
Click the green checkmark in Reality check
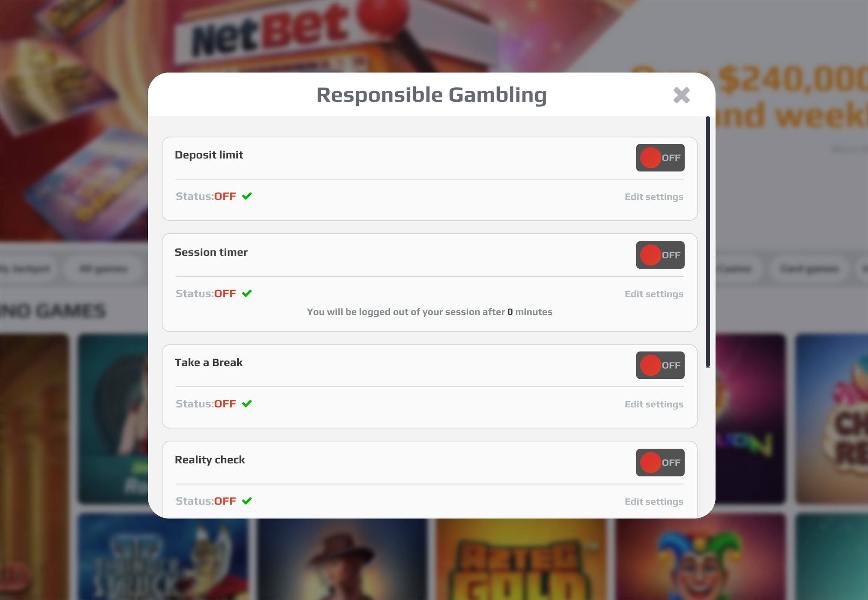(x=247, y=501)
